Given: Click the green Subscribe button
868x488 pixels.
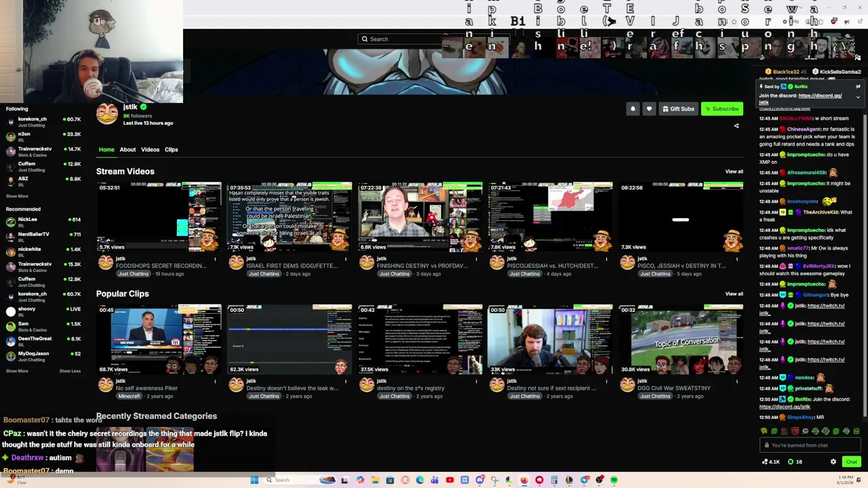Looking at the screenshot, I should point(722,108).
